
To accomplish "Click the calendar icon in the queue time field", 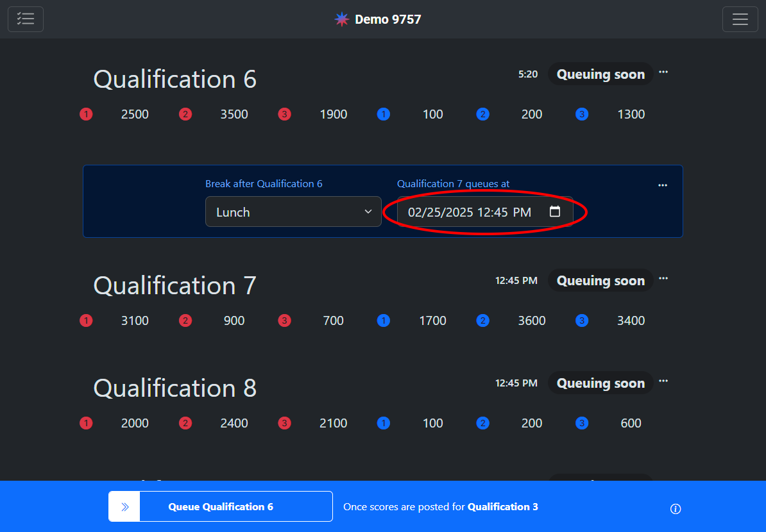I will tap(555, 212).
